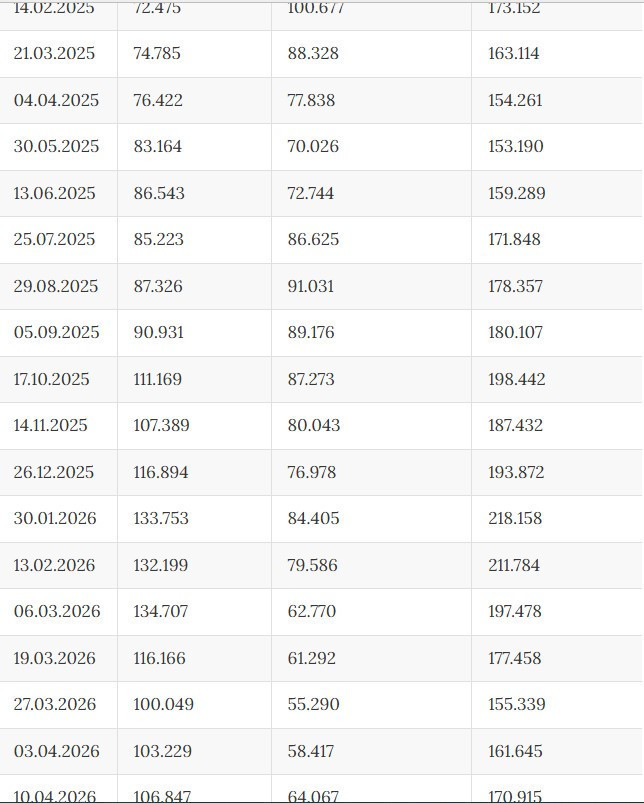The width and height of the screenshot is (644, 803).
Task: Click the value 87.326
Action: tap(158, 286)
